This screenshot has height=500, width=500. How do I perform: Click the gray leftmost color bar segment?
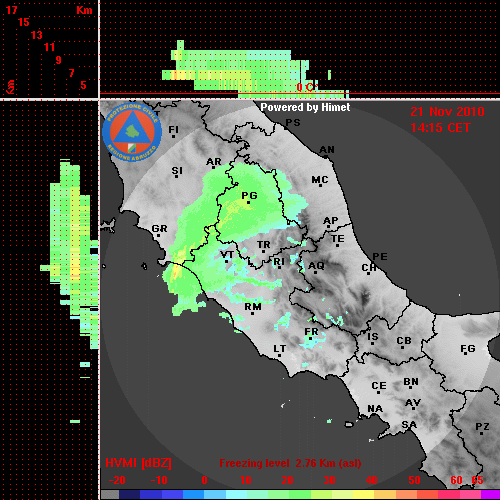click(110, 495)
